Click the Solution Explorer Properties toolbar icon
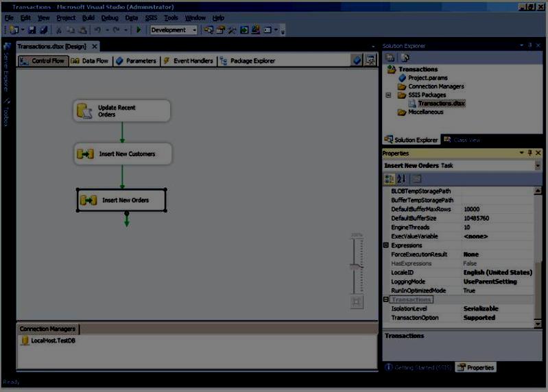 point(390,58)
